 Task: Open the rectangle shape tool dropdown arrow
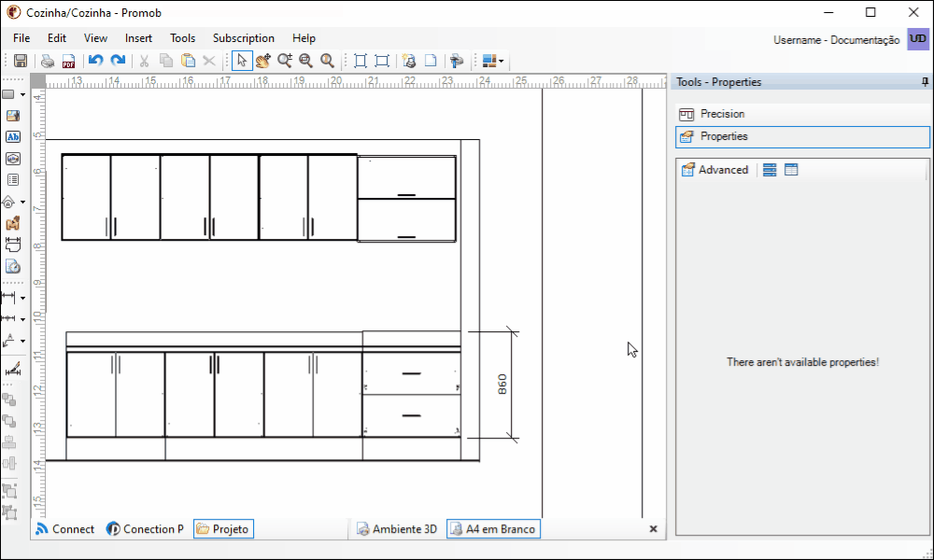tap(22, 94)
